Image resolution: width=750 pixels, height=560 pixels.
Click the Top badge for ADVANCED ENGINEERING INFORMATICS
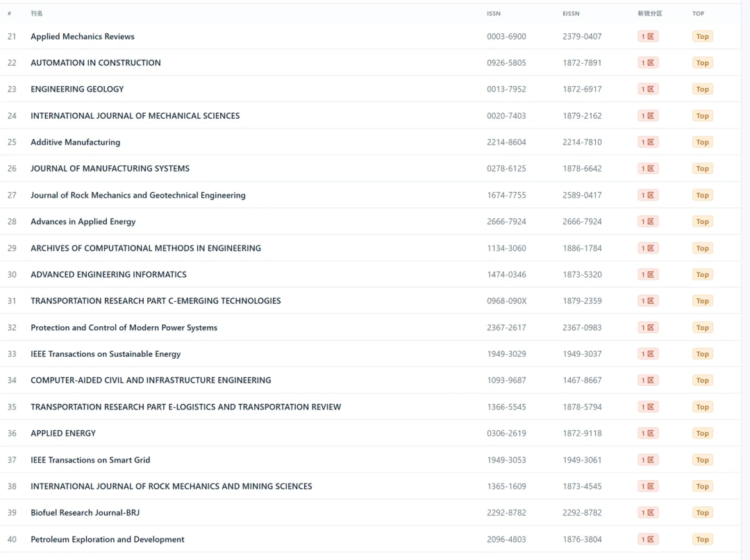click(x=702, y=274)
